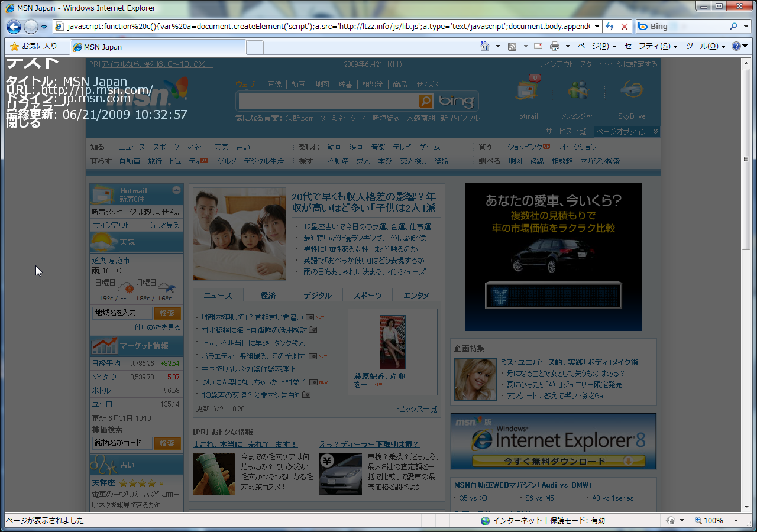Refresh the page with the refresh icon

(610, 27)
